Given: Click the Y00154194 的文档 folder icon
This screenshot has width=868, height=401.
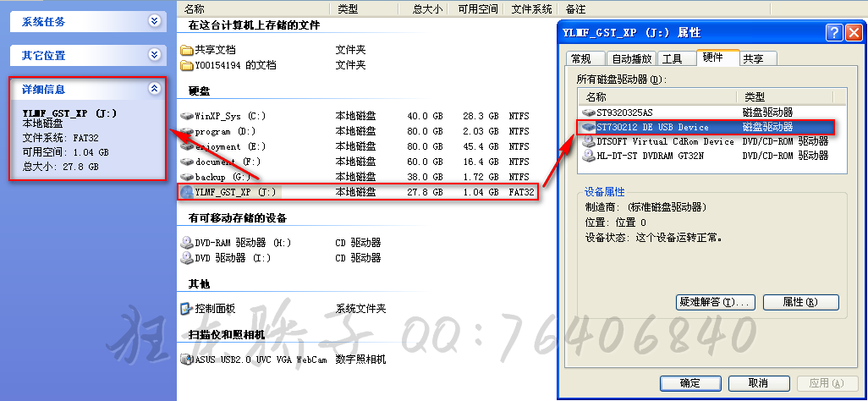Looking at the screenshot, I should pyautogui.click(x=187, y=65).
